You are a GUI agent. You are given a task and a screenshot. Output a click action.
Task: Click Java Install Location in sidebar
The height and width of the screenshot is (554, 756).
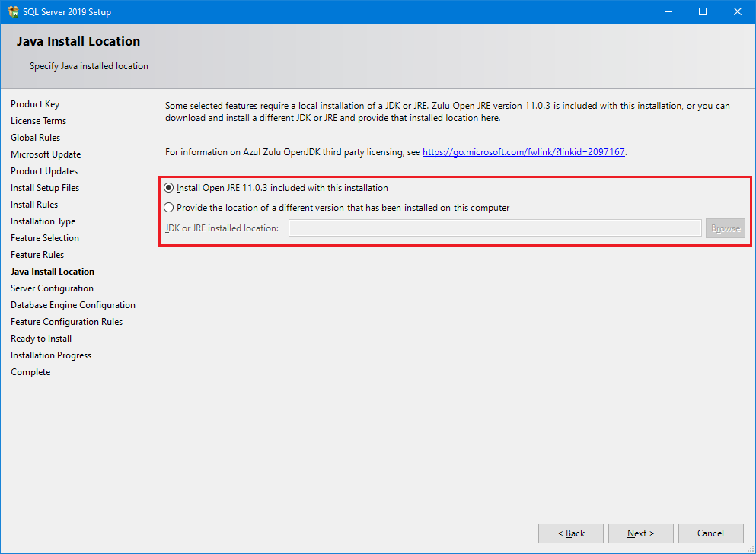(x=53, y=272)
